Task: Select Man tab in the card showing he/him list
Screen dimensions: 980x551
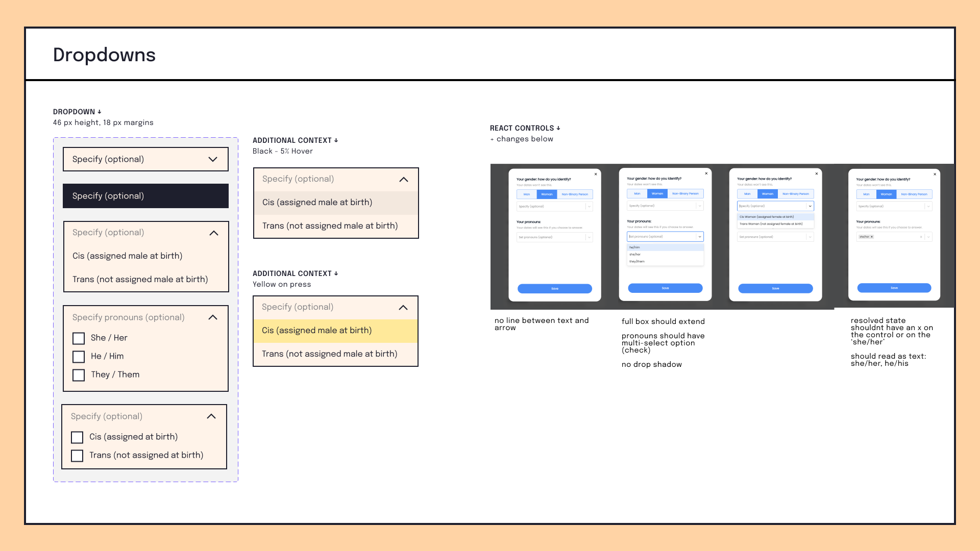Action: [637, 194]
